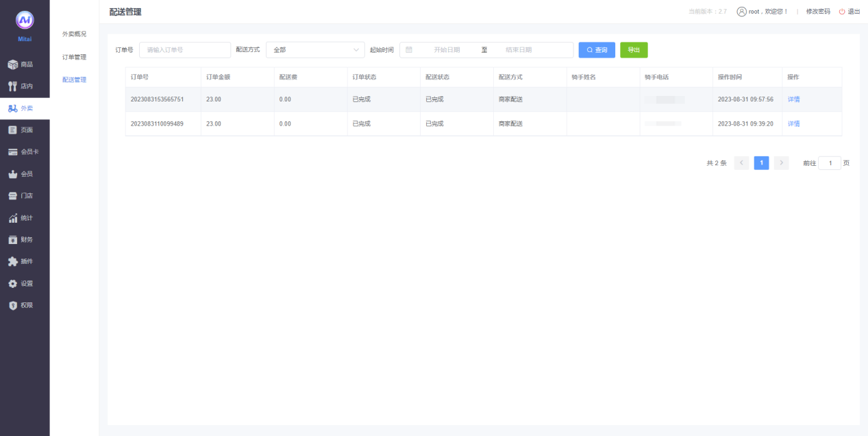
Task: Open the 开始日期 start date picker
Action: [x=446, y=50]
